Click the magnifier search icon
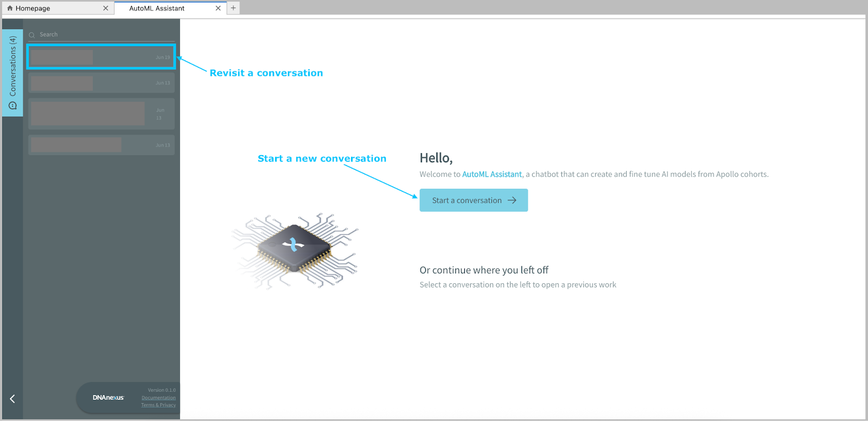 pos(32,35)
